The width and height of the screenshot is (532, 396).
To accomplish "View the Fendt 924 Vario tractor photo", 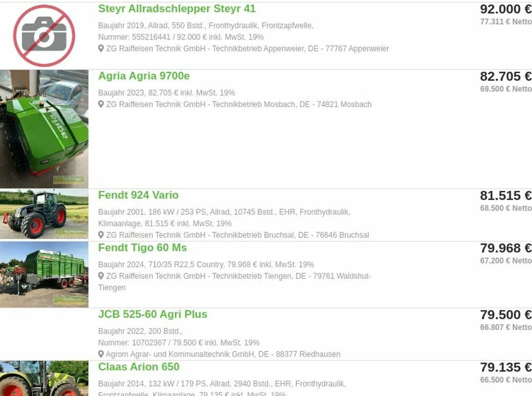I will [44, 214].
